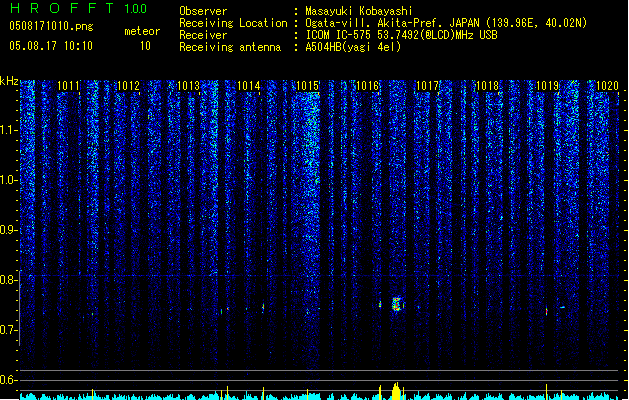The height and width of the screenshot is (400, 629).
Task: Click the 1019 time marker
Action: click(548, 86)
